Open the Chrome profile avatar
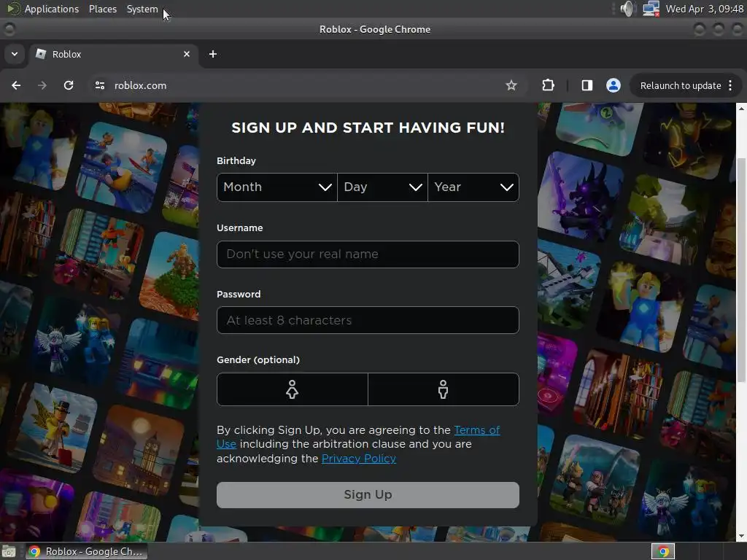747x560 pixels. click(613, 85)
